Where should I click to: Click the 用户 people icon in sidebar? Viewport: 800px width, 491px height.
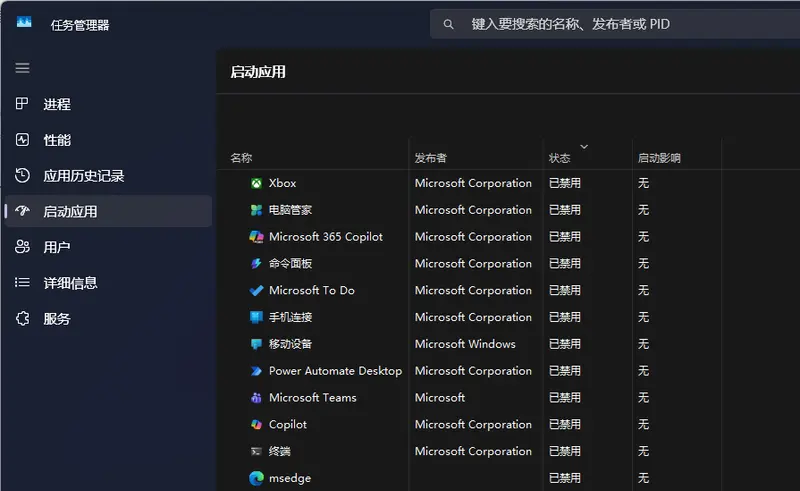pos(22,247)
